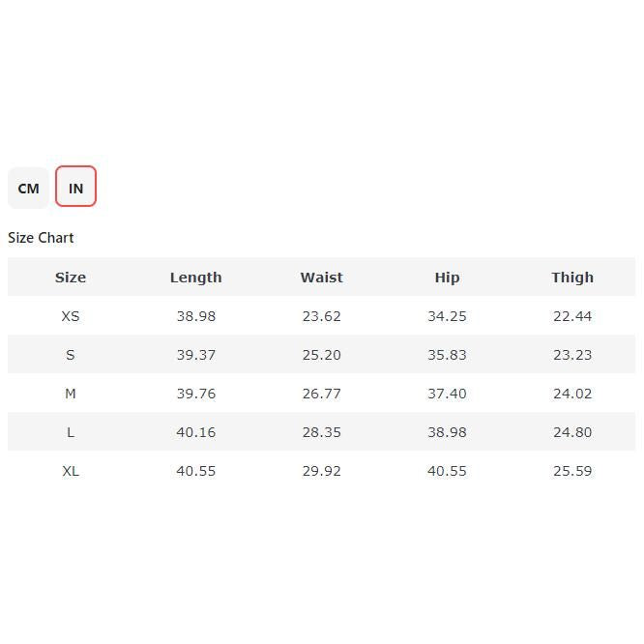Click the L thigh value 24.80
644x644 pixels.
tap(572, 432)
